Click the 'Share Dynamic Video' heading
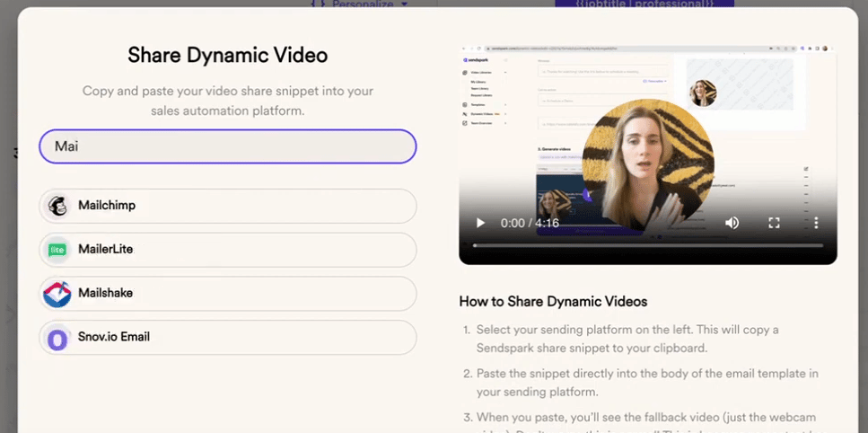Screen dimensions: 868x433 pos(227,55)
